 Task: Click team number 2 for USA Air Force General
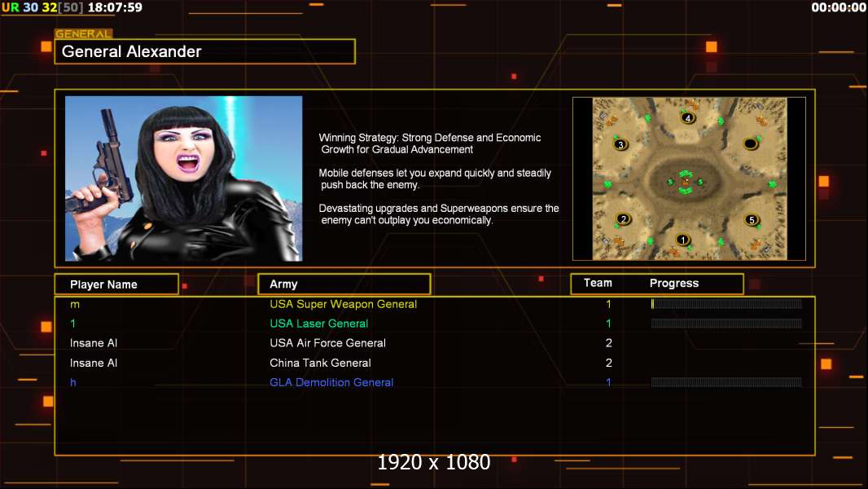(x=608, y=343)
